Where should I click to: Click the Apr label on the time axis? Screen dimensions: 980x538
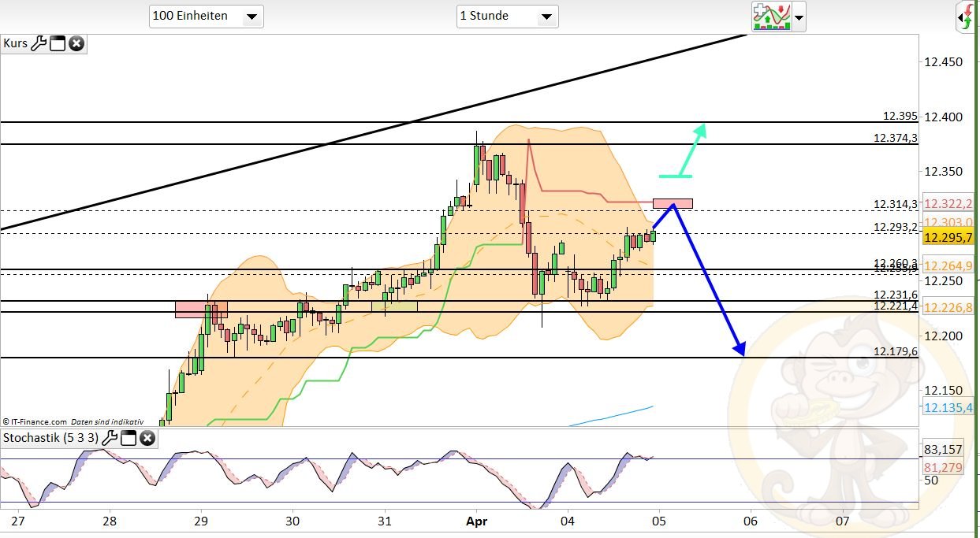click(x=477, y=521)
